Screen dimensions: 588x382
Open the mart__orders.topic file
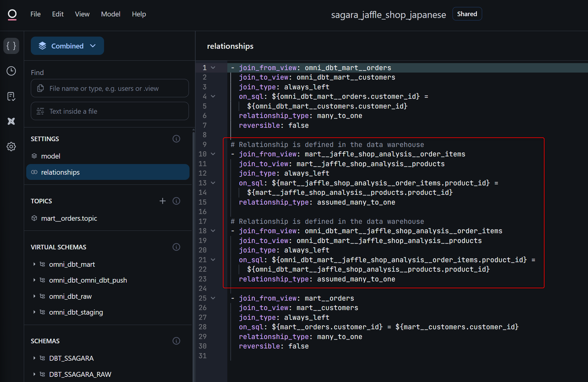click(69, 218)
